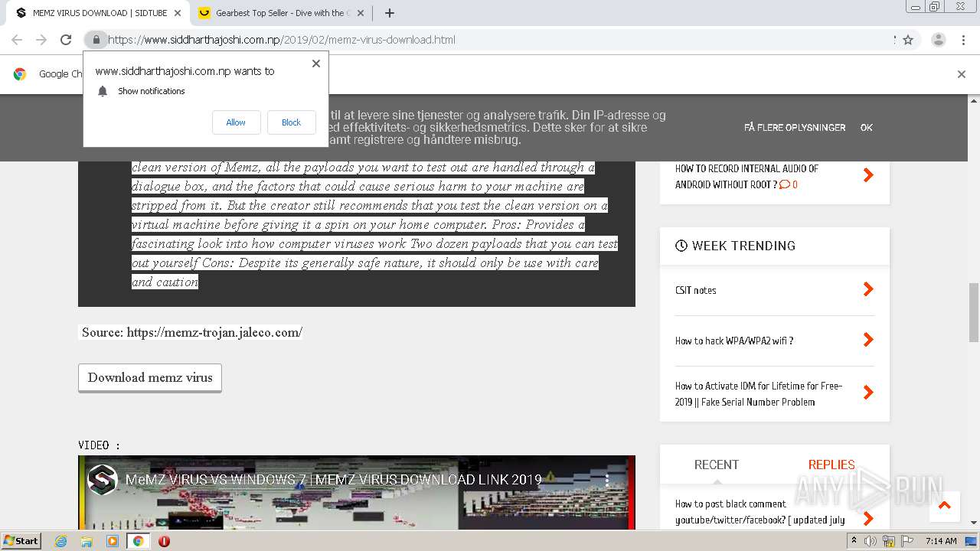Open How to record internal audio article
Image resolution: width=980 pixels, height=551 pixels.
coord(746,176)
